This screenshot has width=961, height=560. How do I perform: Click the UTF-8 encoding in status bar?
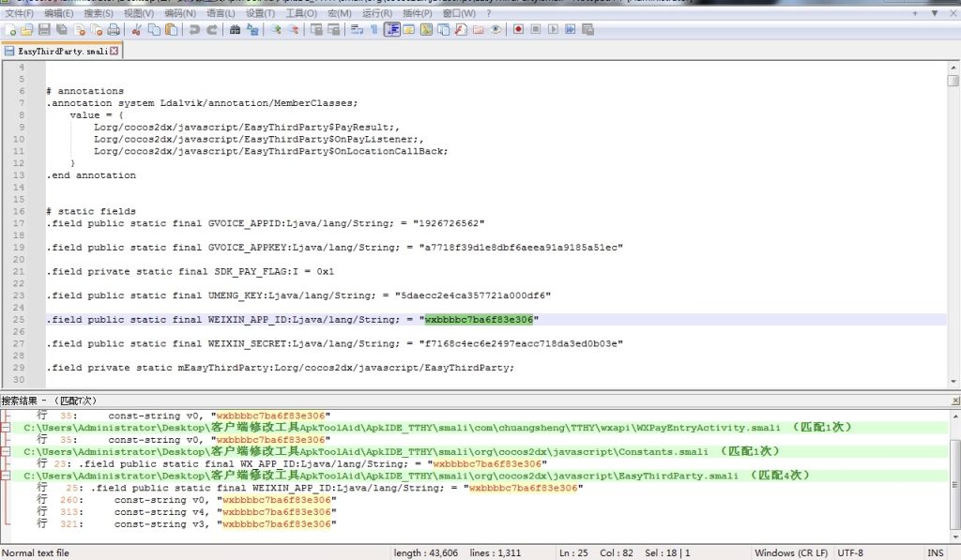click(850, 552)
